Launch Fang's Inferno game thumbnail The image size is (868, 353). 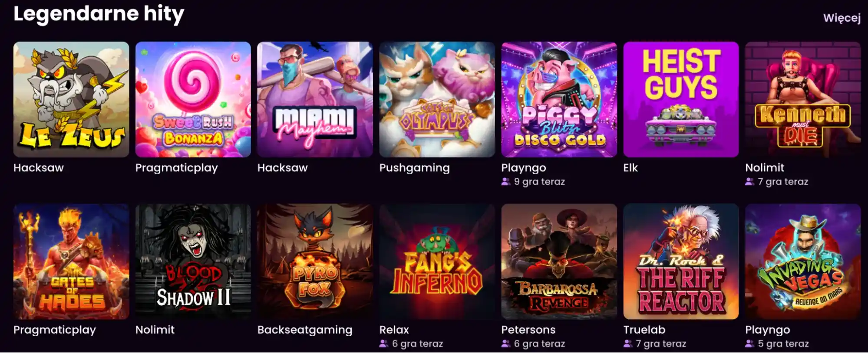(x=437, y=261)
